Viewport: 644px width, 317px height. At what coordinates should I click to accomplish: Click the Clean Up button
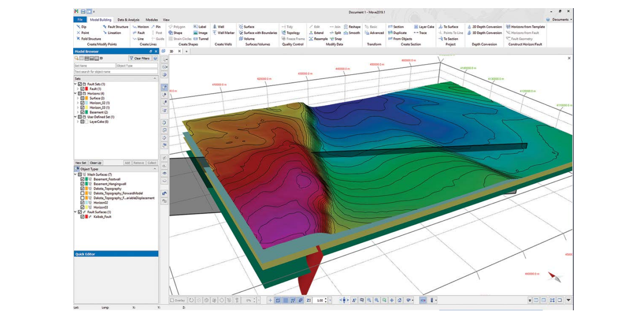(95, 163)
